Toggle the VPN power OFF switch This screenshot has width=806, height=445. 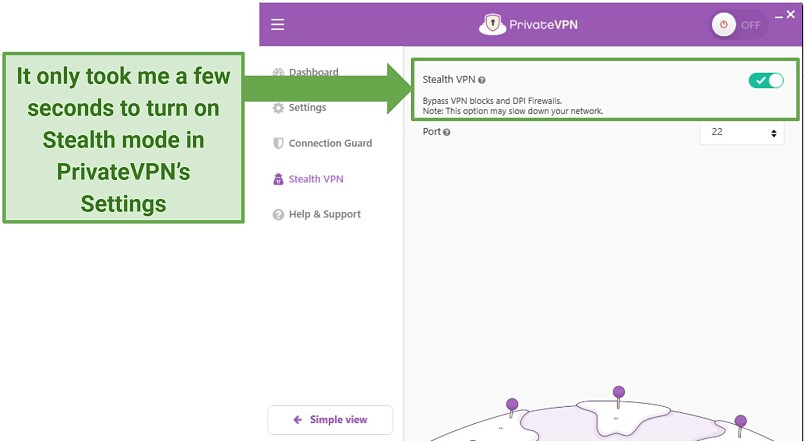click(x=739, y=25)
